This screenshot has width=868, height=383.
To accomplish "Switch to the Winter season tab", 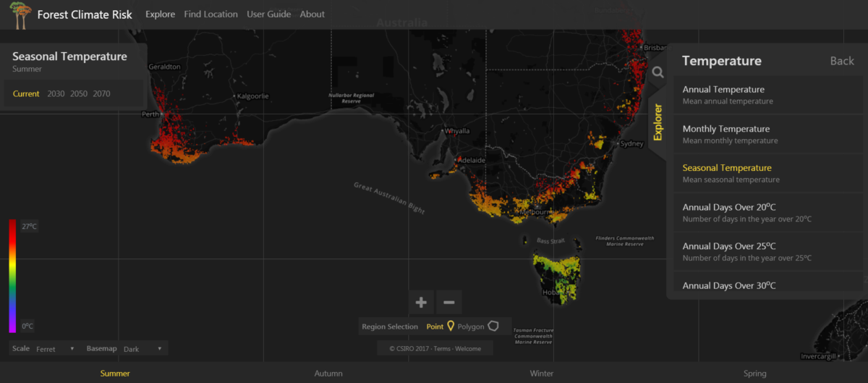I will (542, 374).
